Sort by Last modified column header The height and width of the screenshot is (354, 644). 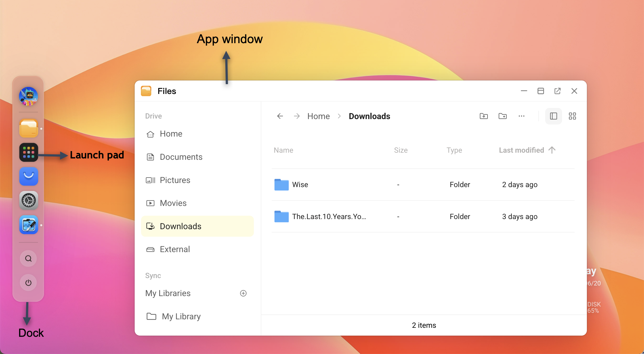[x=521, y=150]
